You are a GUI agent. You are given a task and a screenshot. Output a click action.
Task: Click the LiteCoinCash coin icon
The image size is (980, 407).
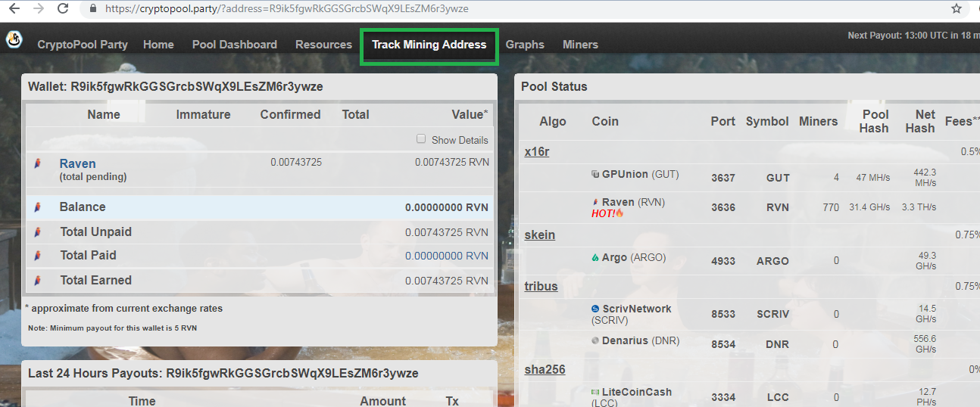click(595, 392)
